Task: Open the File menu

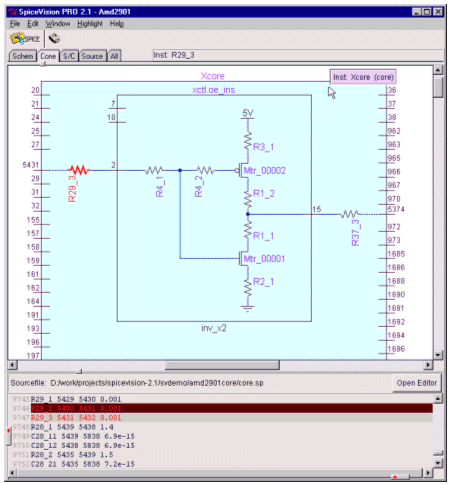Action: tap(15, 24)
